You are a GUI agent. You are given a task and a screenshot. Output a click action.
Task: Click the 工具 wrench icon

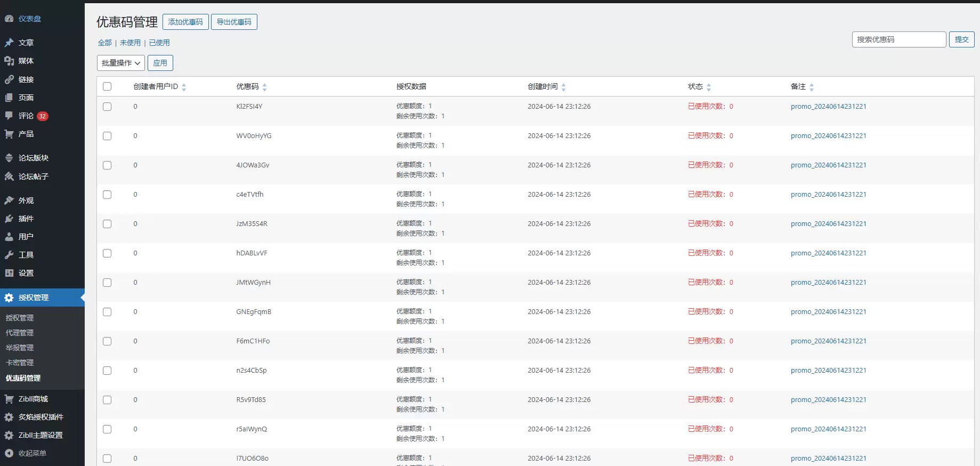coord(9,255)
